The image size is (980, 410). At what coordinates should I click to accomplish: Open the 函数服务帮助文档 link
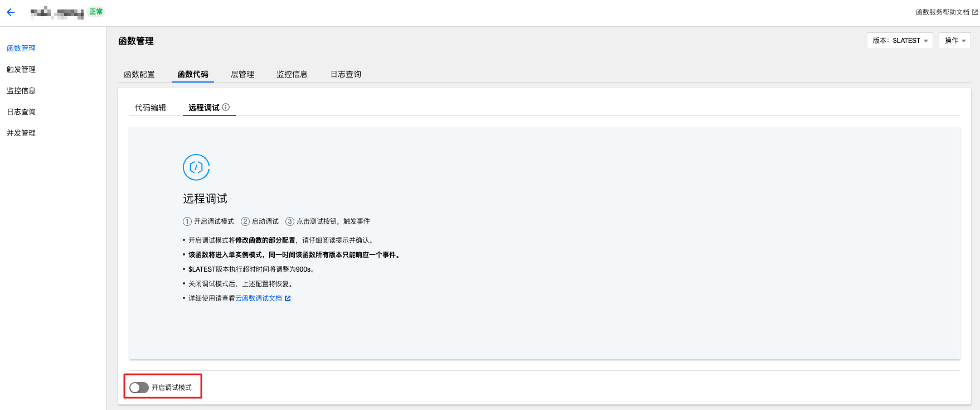(942, 12)
